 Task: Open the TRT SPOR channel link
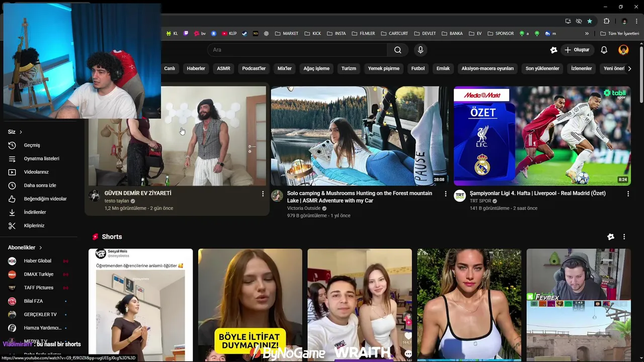pos(480,201)
